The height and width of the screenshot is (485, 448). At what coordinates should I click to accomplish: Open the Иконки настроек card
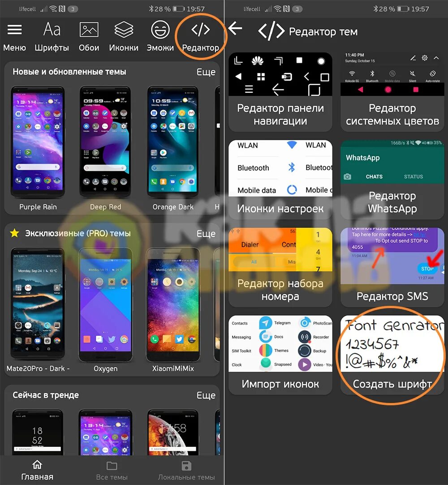280,180
